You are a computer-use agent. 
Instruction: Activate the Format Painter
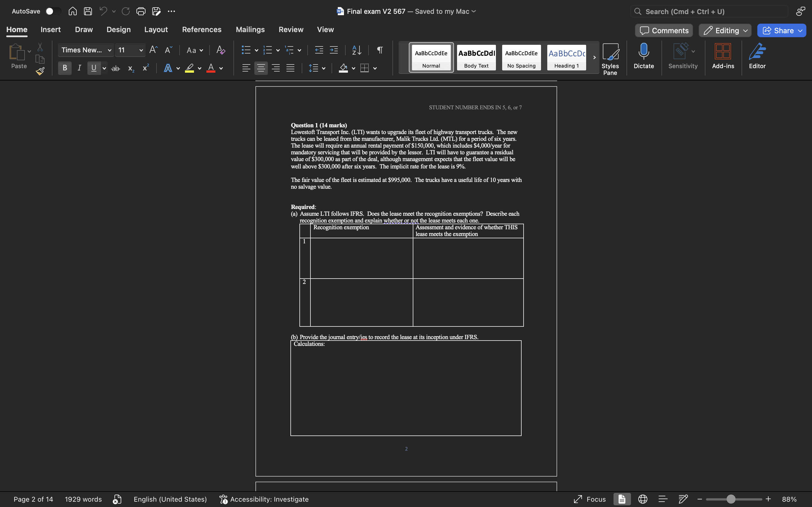[x=39, y=71]
